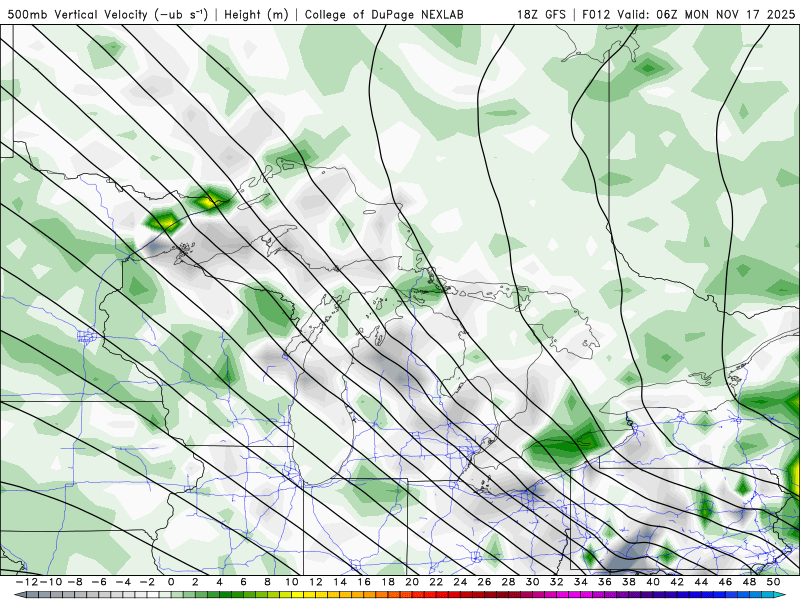This screenshot has height=600, width=800.
Task: Click the '0' color scale label
Action: (x=171, y=582)
